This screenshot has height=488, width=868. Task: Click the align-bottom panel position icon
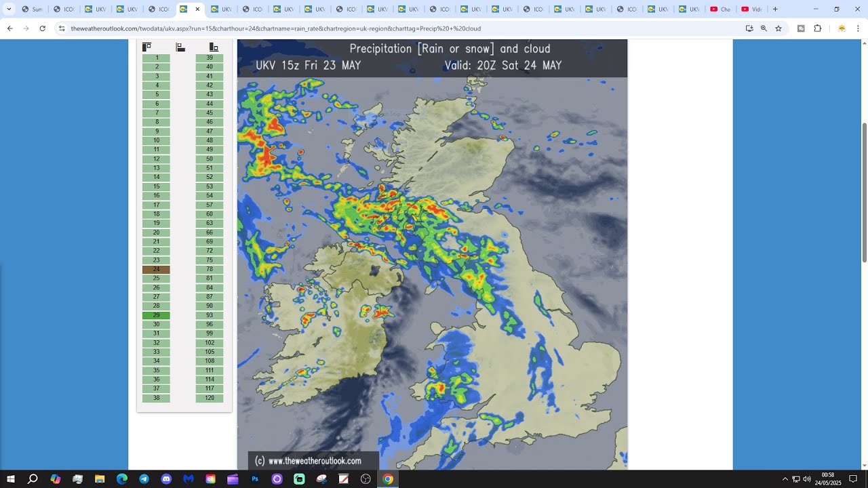point(214,47)
